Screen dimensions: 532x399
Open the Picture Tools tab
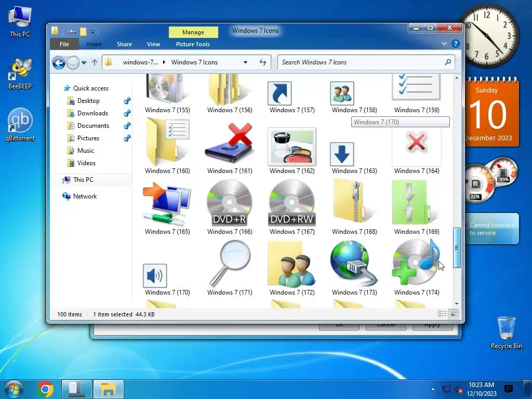click(193, 44)
